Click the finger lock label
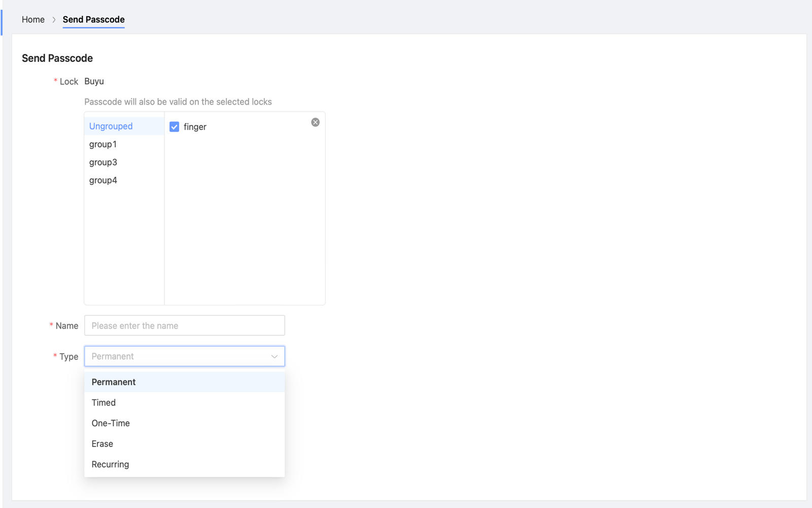This screenshot has width=812, height=508. [195, 127]
